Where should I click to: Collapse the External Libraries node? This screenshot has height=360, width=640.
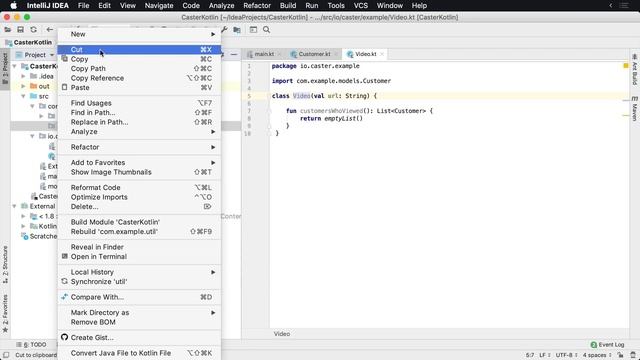click(x=14, y=206)
